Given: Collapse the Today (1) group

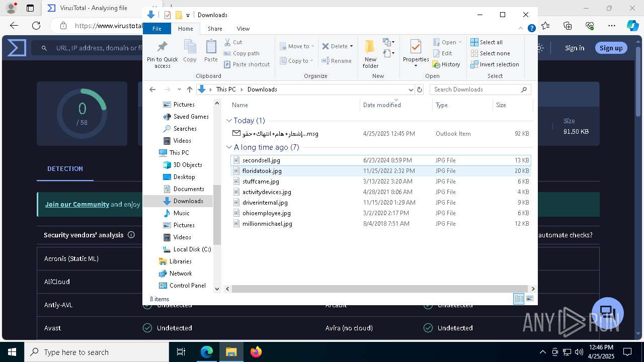Looking at the screenshot, I should (x=229, y=121).
